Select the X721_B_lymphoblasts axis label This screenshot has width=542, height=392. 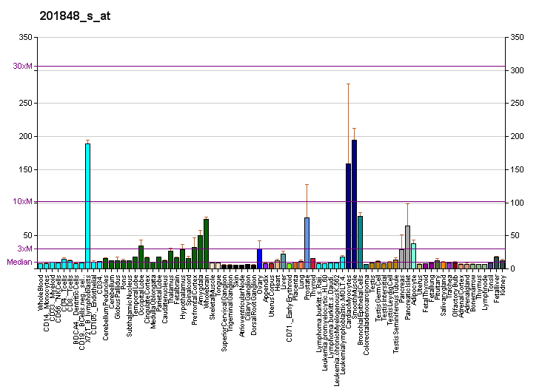coord(88,308)
